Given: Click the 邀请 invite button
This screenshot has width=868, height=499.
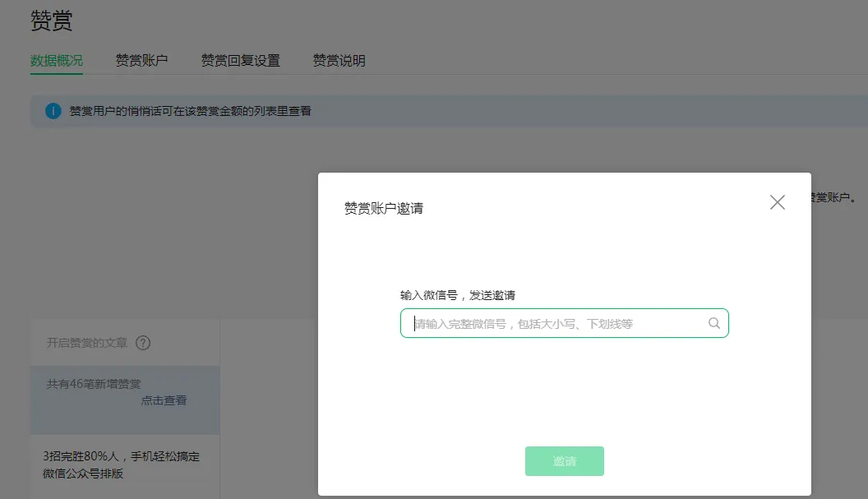Looking at the screenshot, I should 564,461.
